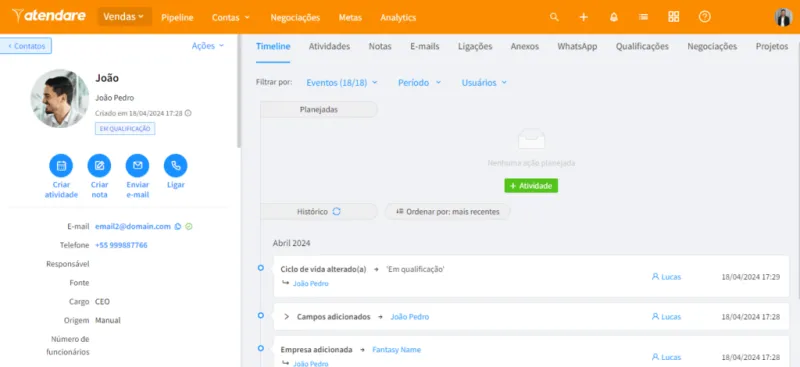
Task: Click the Planejadas section pill
Action: [319, 109]
